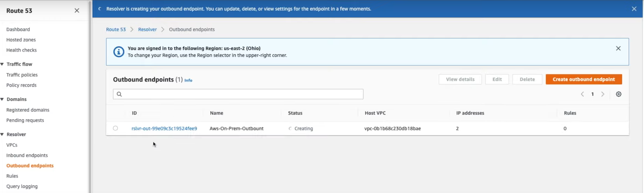644x193 pixels.
Task: Open Traffic policies page
Action: pos(22,75)
